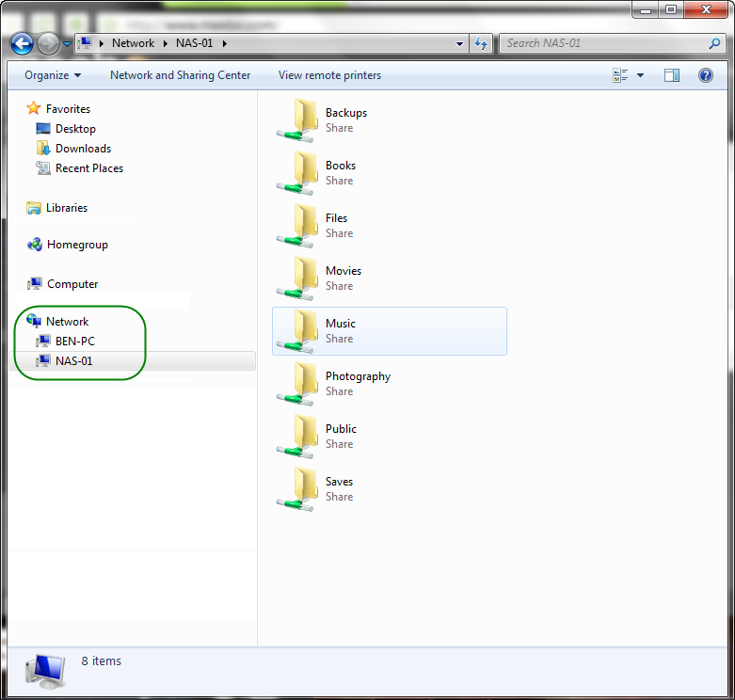The height and width of the screenshot is (700, 735).
Task: Select Network in navigation pane
Action: point(67,322)
